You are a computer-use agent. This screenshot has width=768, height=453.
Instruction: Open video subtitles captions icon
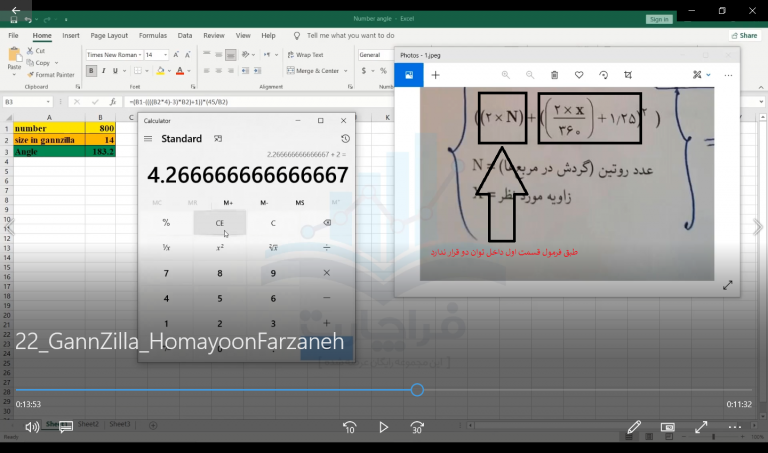pos(66,427)
